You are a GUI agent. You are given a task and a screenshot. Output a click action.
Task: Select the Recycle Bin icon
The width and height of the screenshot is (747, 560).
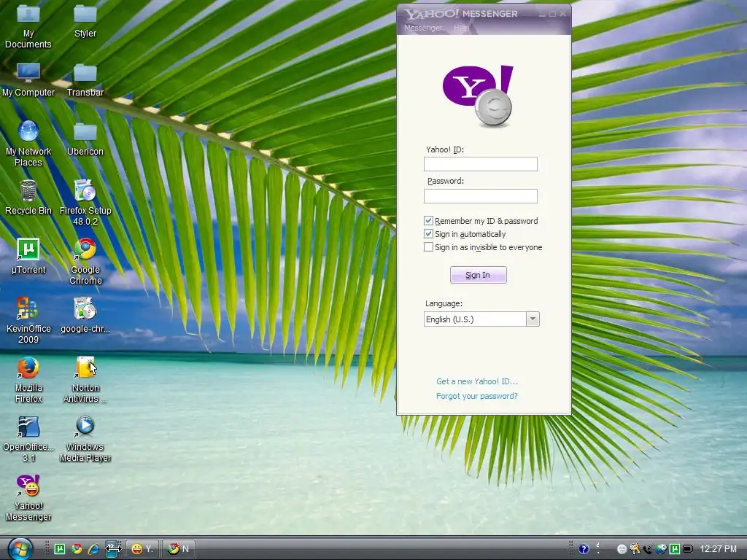[28, 198]
